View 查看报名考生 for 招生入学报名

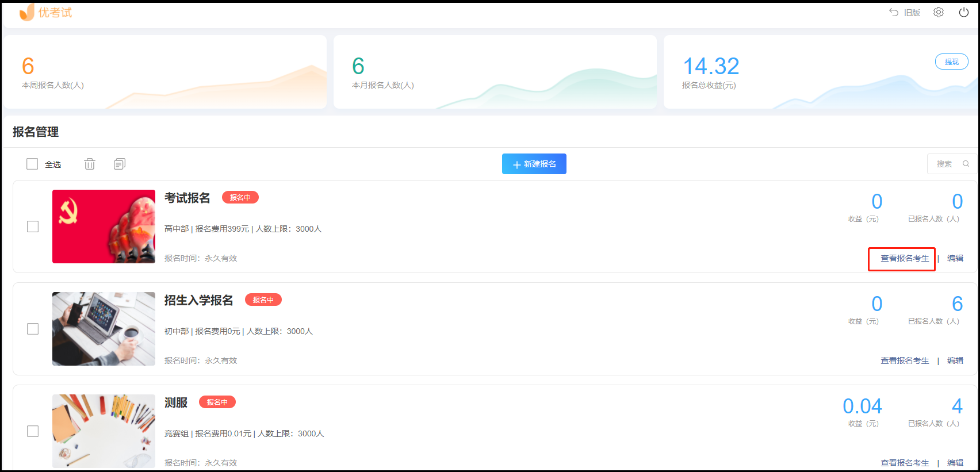[x=905, y=360]
